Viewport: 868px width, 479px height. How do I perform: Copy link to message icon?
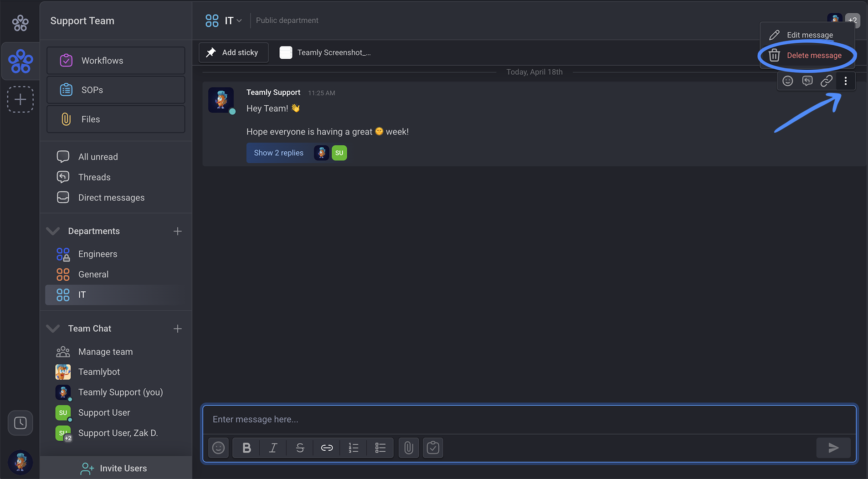[827, 81]
